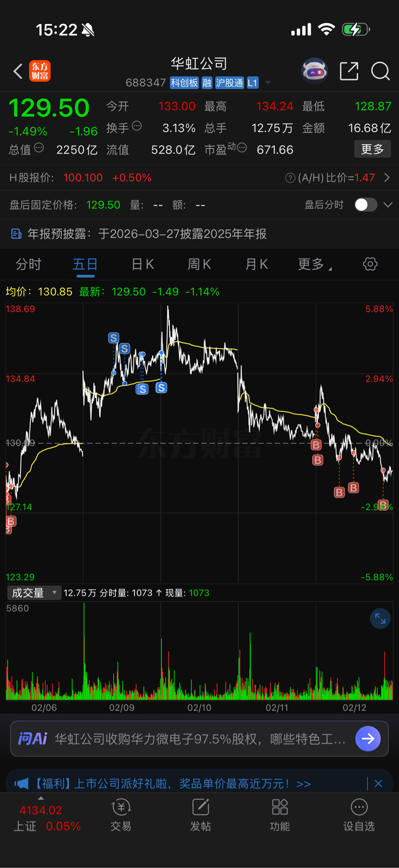Open the search magnifier icon

[380, 71]
